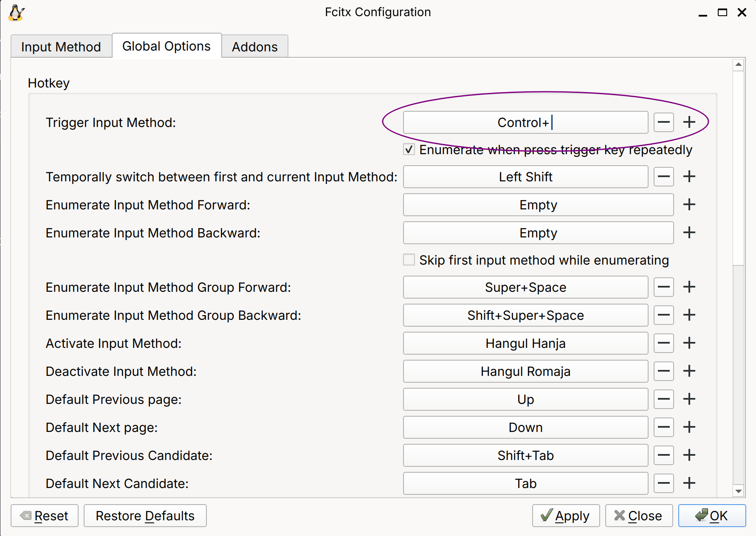Click plus in Default Next Candidate row
The image size is (756, 536).
pyautogui.click(x=689, y=483)
